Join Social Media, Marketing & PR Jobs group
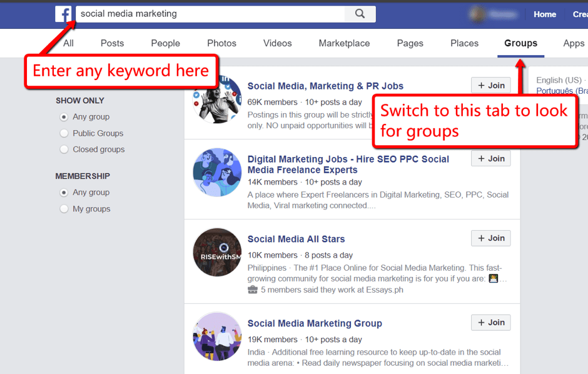This screenshot has width=588, height=374. (491, 86)
